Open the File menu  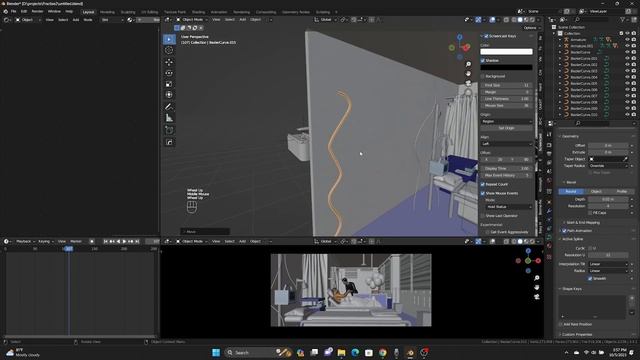[13, 12]
